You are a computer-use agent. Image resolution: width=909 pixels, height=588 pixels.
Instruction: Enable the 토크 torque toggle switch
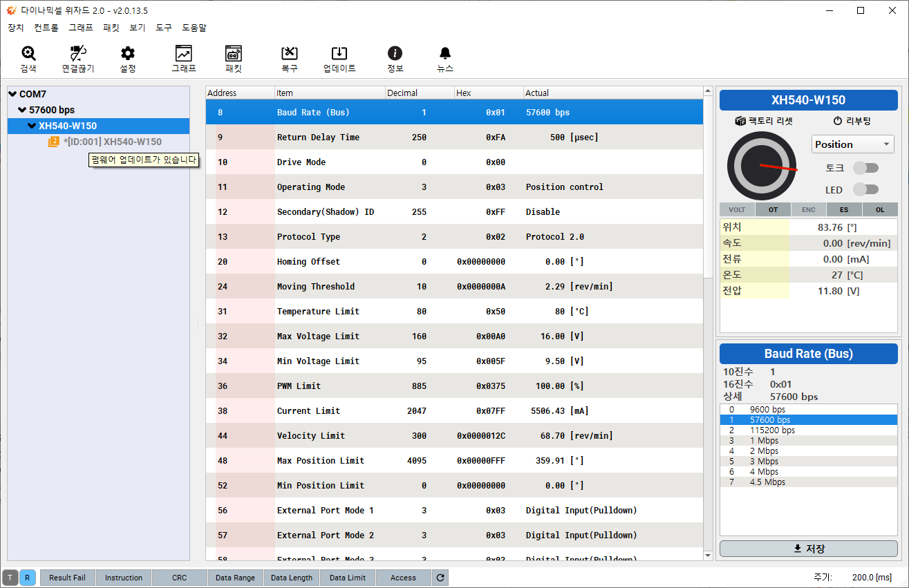(865, 168)
